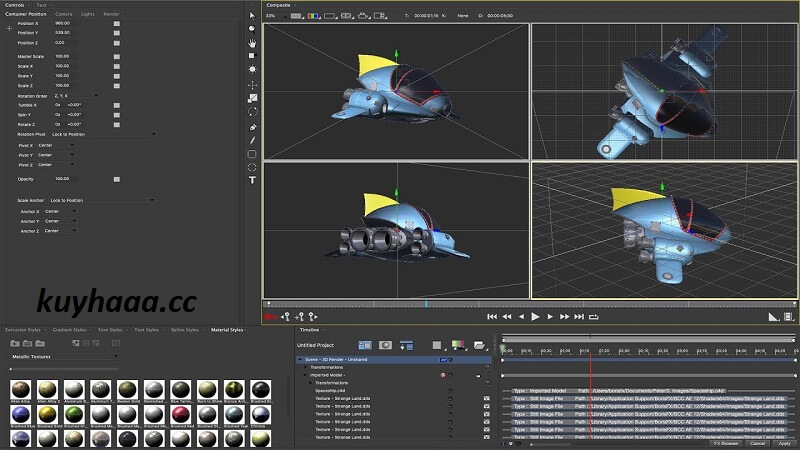
Task: Select the magnifier zoom tool
Action: pos(252,29)
